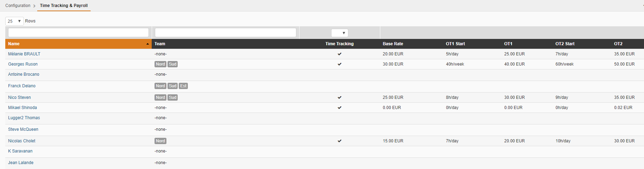The height and width of the screenshot is (169, 644).
Task: Click Franck Delano's Est team tag
Action: (183, 86)
